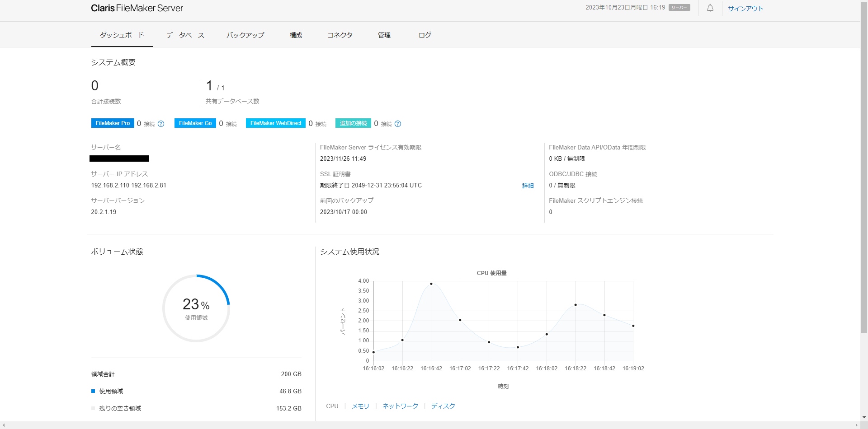Open the ログ tab
Screen dimensions: 868x429
425,35
